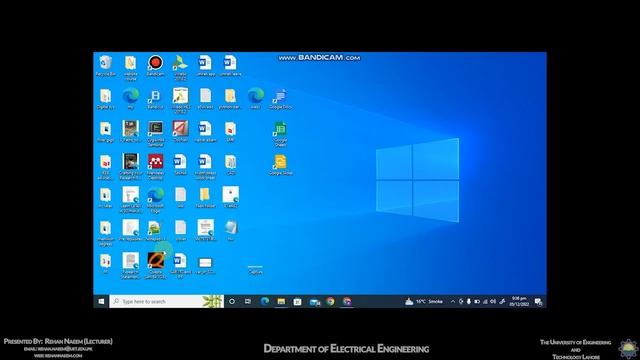Select the Mendeley Desktop shortcut icon
Viewport: 640px width, 360px height.
pyautogui.click(x=156, y=167)
